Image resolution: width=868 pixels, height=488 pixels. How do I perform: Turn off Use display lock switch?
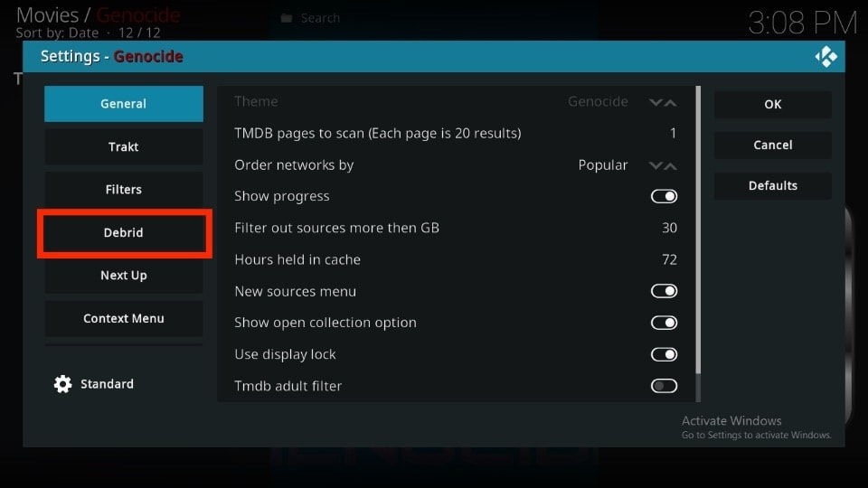click(x=664, y=354)
